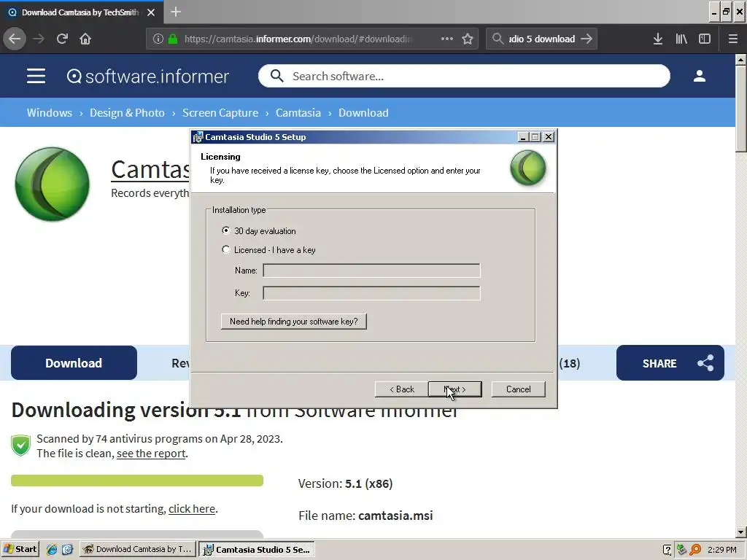Toggle the Firefox sidebar view

[x=705, y=39]
